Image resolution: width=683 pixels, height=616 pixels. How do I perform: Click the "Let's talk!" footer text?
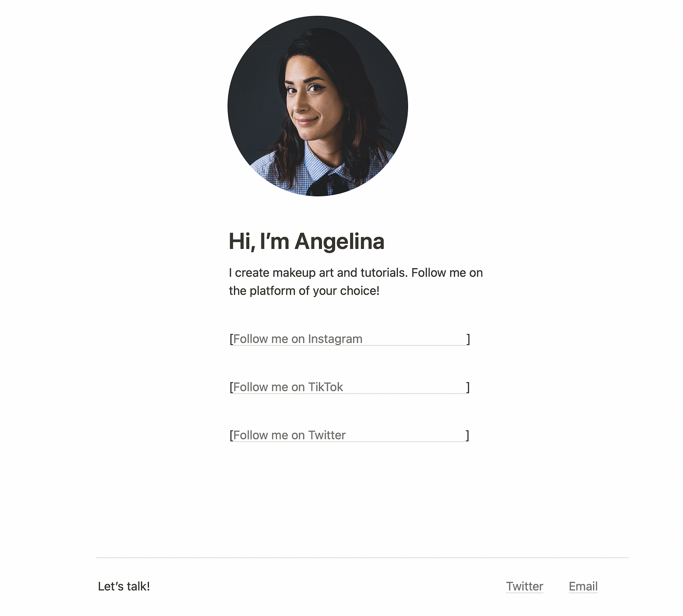click(x=124, y=586)
